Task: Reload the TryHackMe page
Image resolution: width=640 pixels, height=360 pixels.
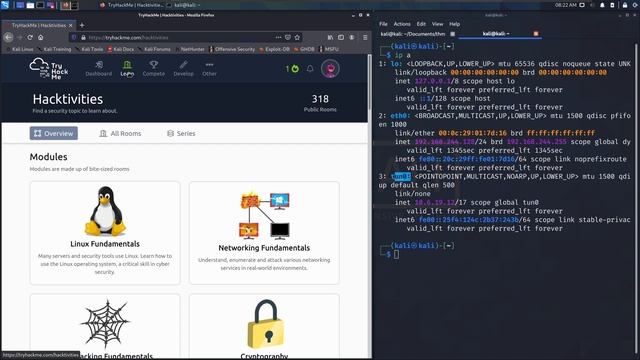Action: [x=30, y=37]
